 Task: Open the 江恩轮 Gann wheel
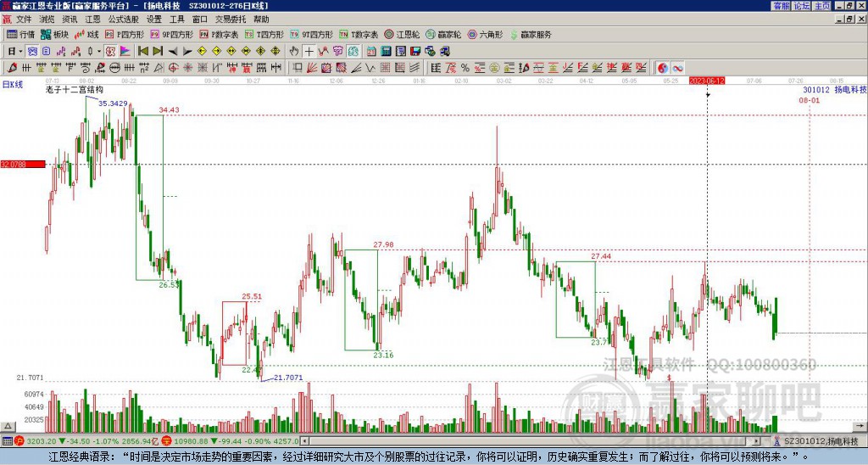click(402, 34)
